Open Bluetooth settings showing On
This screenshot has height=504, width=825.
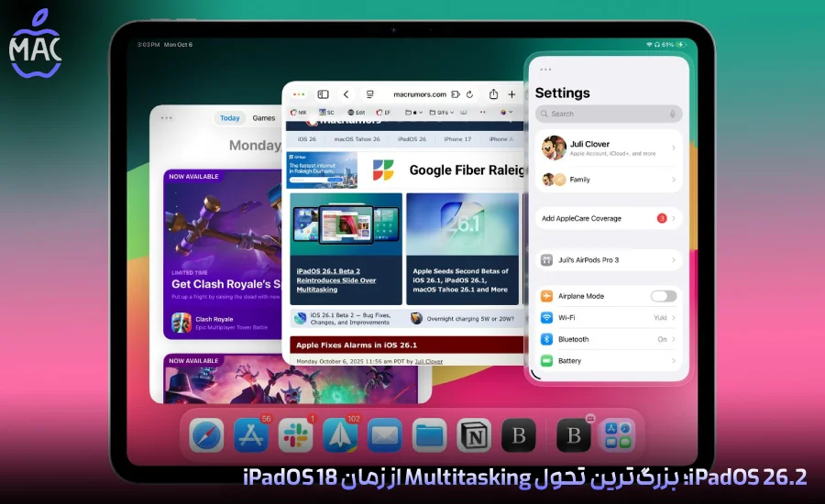pos(609,339)
